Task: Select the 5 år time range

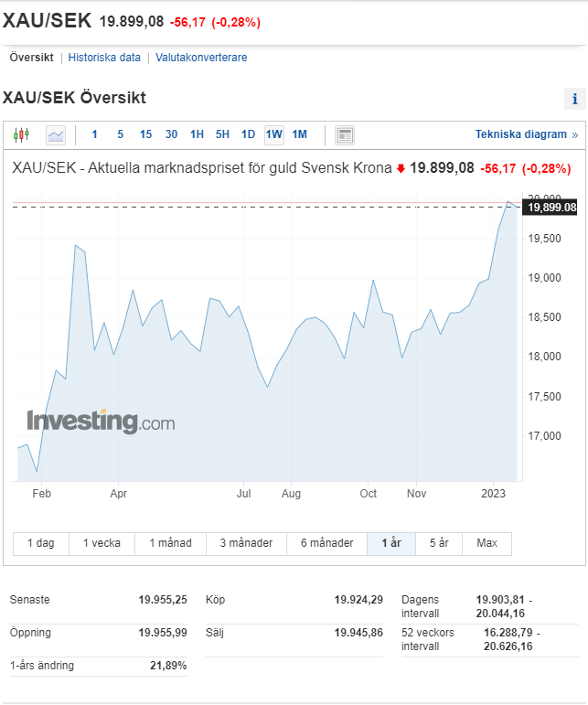Action: (439, 543)
